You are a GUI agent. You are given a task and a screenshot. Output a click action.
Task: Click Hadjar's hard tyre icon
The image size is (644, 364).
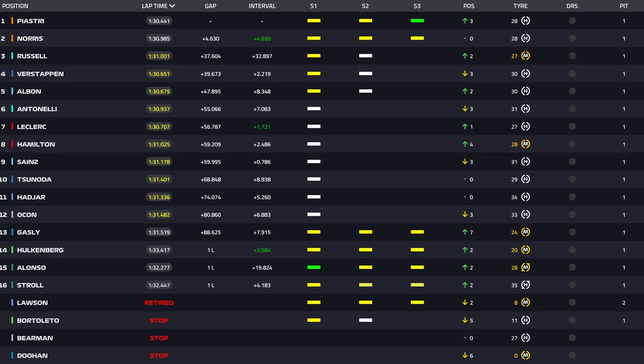click(526, 197)
